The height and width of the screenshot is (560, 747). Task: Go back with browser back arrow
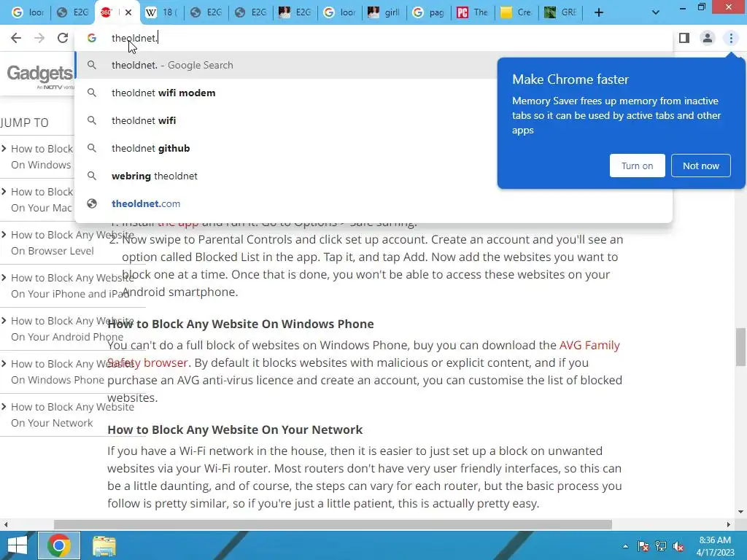coord(16,38)
